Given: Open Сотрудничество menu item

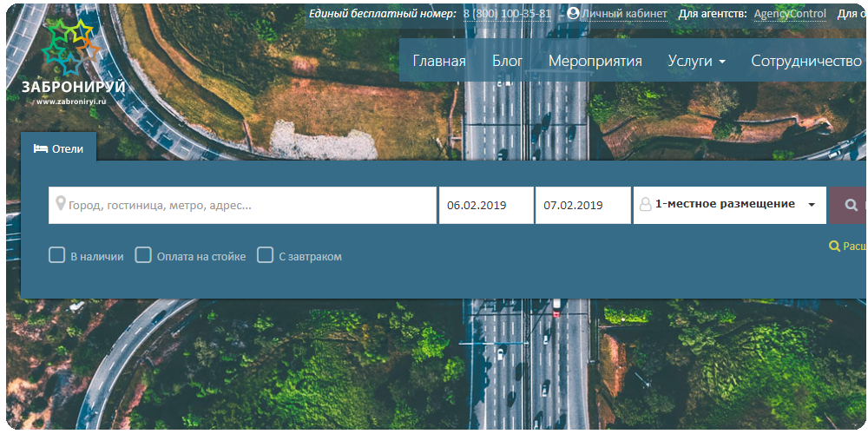Looking at the screenshot, I should [806, 62].
